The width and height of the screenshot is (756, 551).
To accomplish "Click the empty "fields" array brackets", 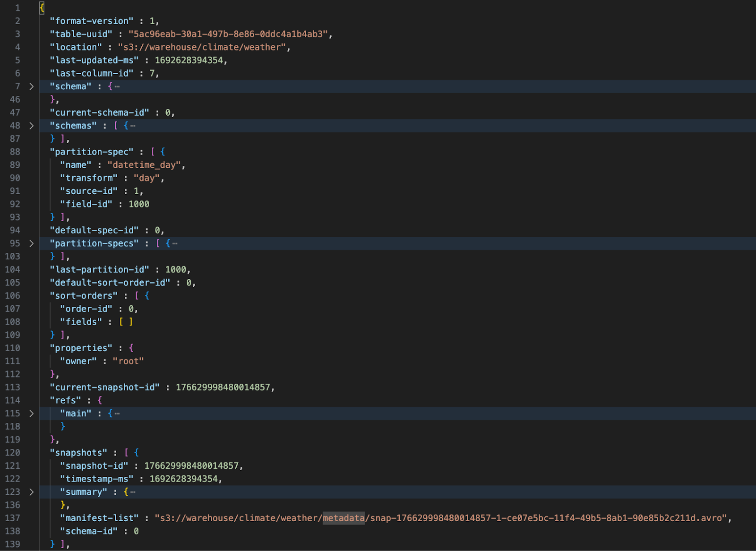I will click(x=126, y=322).
